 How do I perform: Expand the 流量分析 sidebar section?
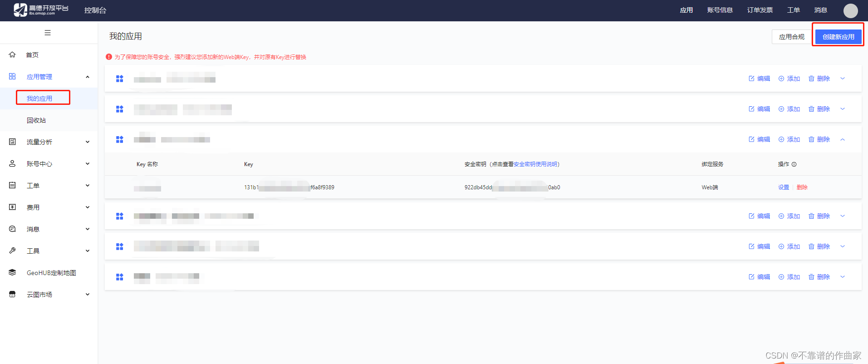88,142
